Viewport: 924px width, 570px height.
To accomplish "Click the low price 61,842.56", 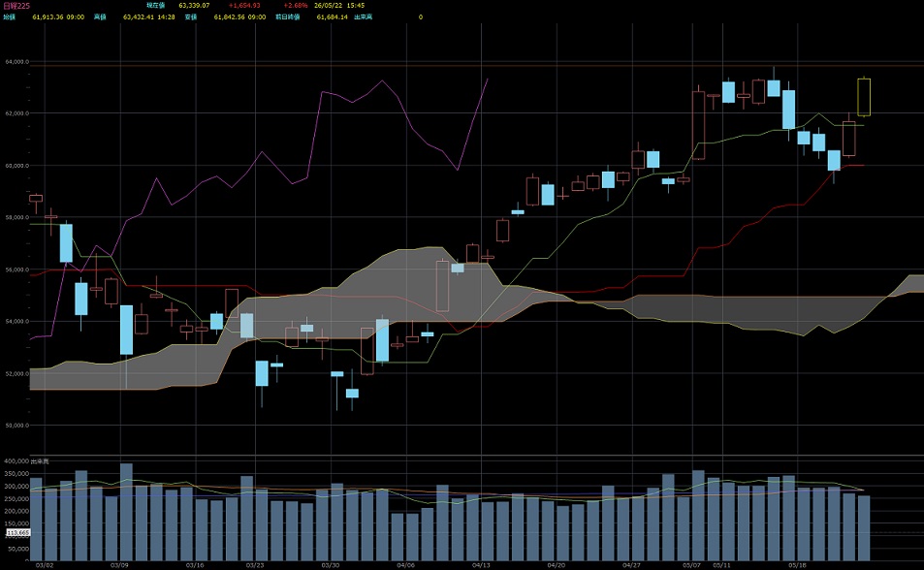I will tap(229, 17).
